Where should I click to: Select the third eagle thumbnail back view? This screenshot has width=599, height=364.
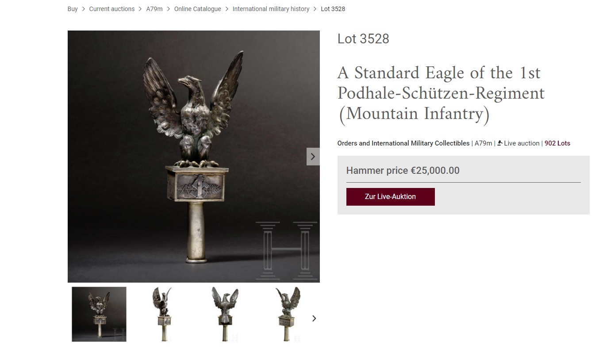[225, 314]
